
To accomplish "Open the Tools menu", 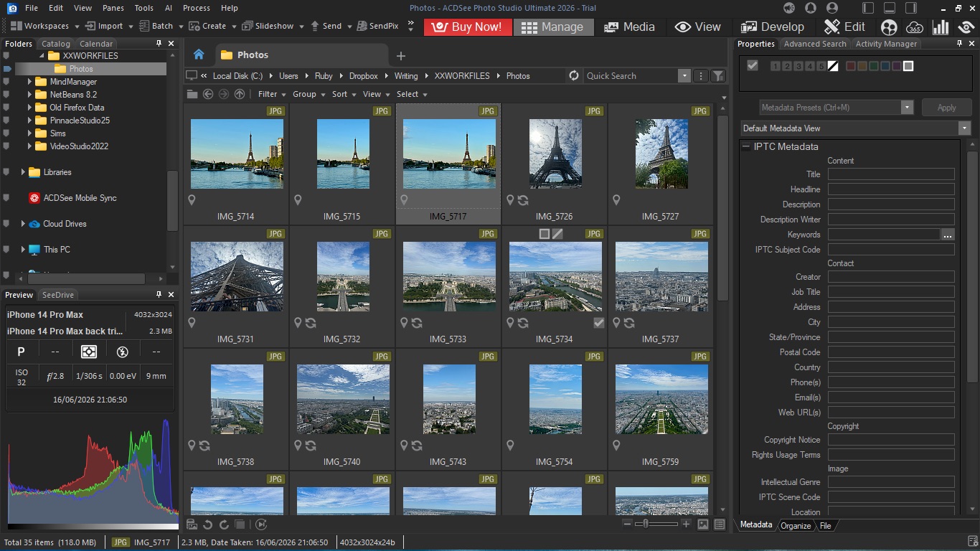I will pos(143,8).
